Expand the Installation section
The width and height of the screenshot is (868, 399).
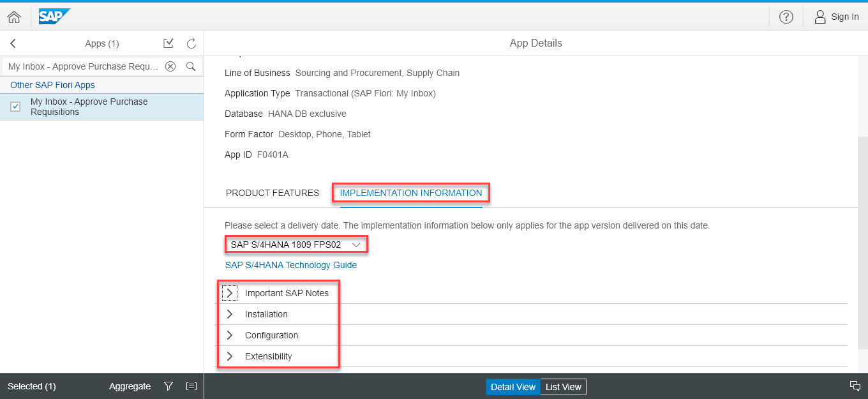click(x=230, y=314)
